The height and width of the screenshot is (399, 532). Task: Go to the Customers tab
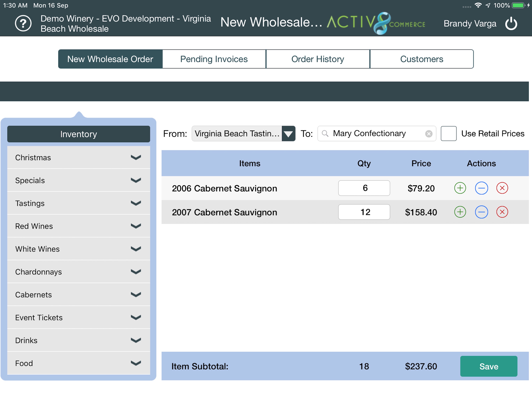422,59
